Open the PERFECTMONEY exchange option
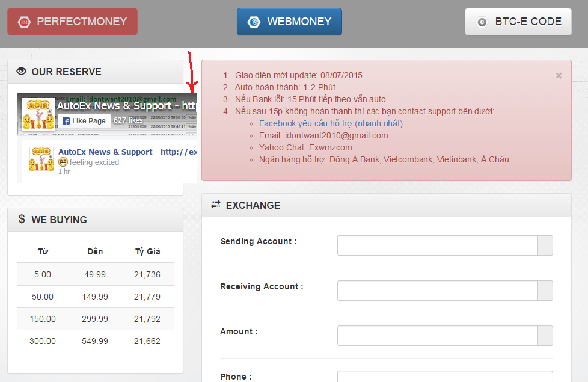The width and height of the screenshot is (588, 382). 72,22
